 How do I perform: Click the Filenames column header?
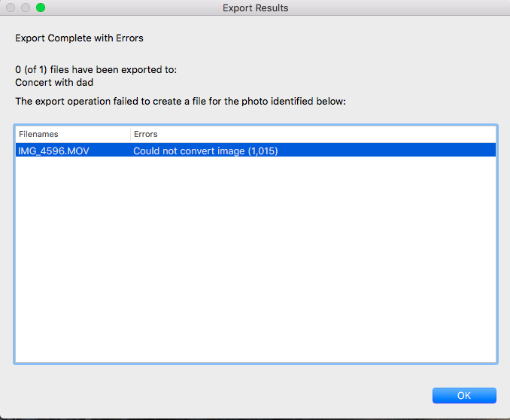pyautogui.click(x=38, y=134)
